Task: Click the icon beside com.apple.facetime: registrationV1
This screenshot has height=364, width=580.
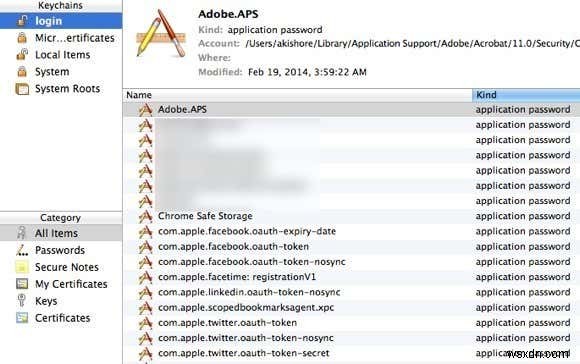Action: click(145, 277)
